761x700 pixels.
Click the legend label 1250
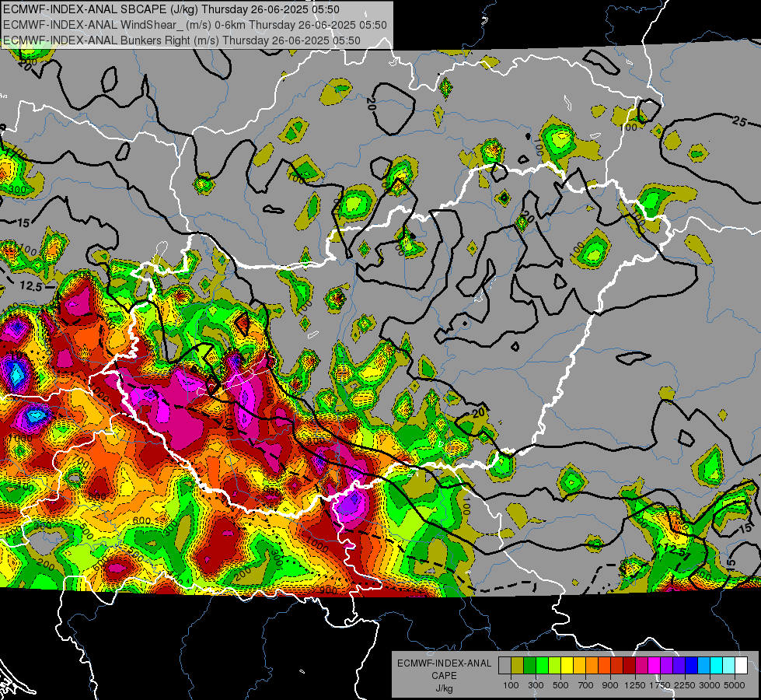635,685
